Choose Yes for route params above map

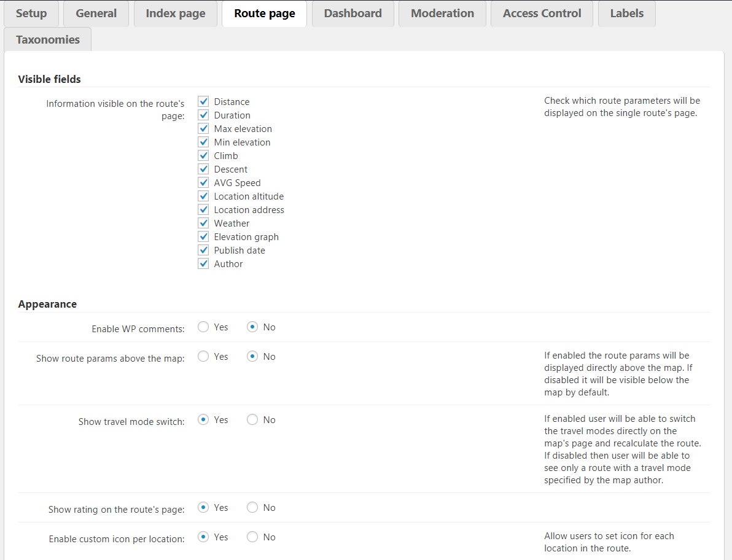point(203,357)
